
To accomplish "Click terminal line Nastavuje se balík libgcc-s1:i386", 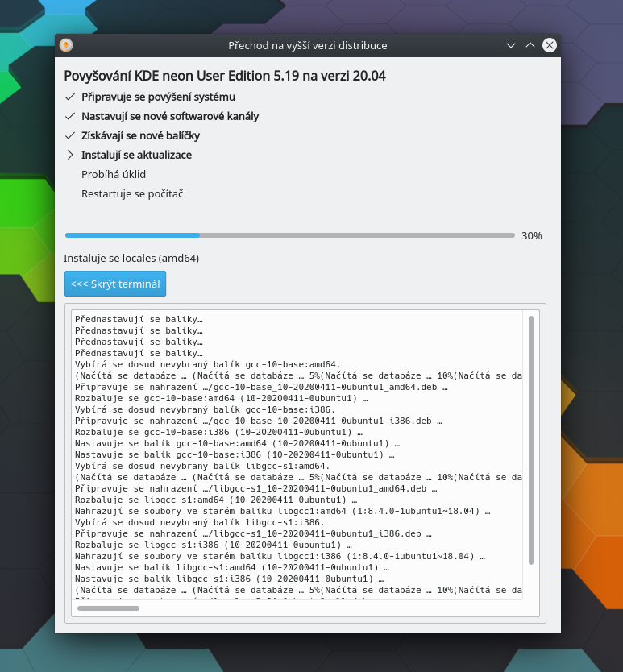I will (230, 579).
